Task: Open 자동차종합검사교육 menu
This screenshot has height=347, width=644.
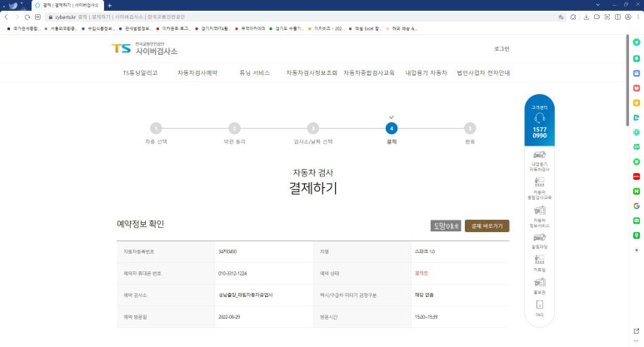Action: click(369, 72)
